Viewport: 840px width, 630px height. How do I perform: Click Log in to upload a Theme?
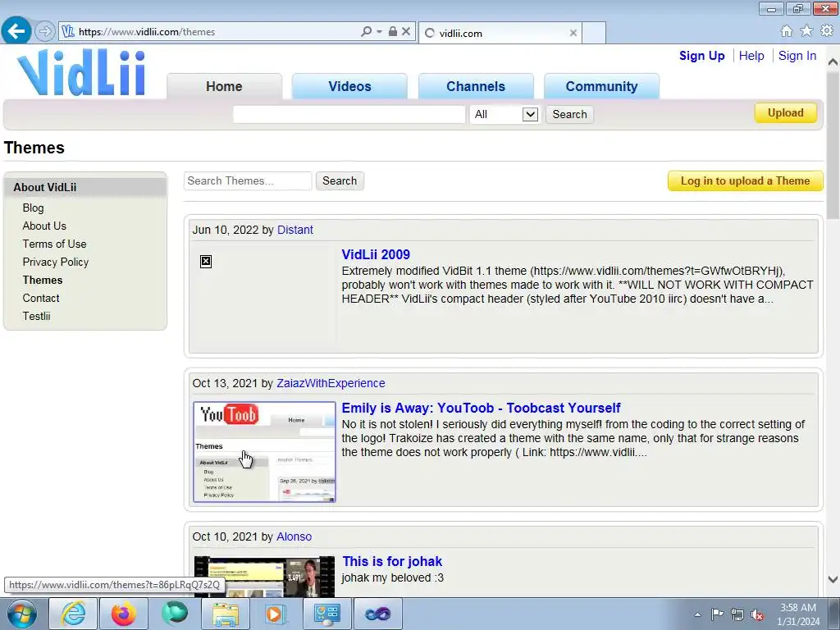click(x=745, y=180)
